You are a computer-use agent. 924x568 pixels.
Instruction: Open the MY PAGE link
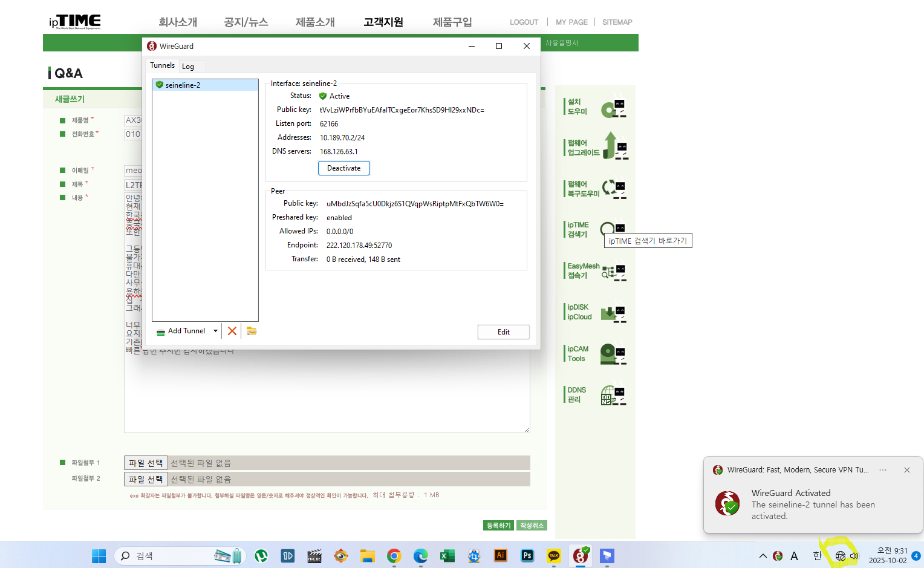point(571,22)
